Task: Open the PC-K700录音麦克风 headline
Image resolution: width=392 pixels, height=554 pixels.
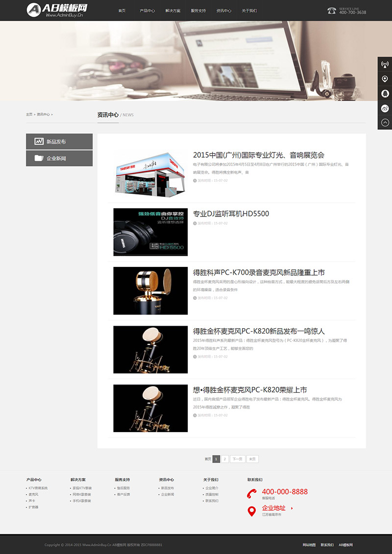Action: click(259, 272)
